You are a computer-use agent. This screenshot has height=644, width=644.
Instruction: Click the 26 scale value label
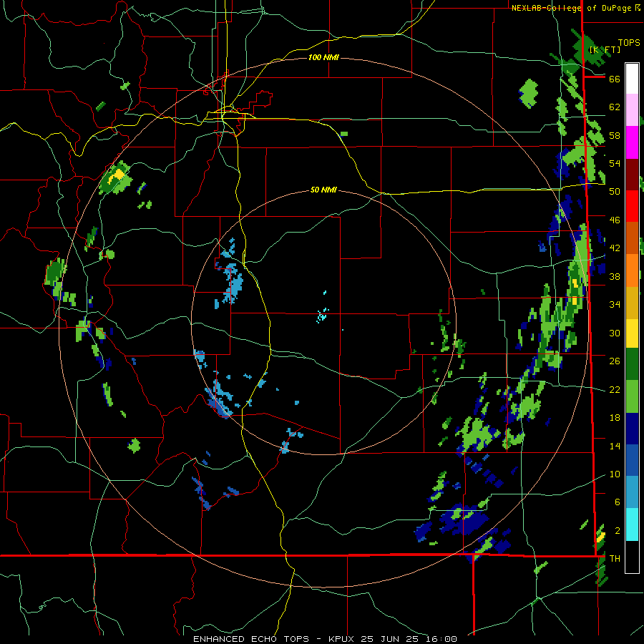click(x=615, y=361)
